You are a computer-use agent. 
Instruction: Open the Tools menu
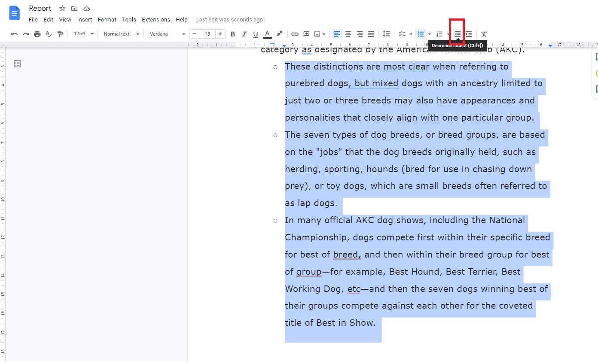tap(129, 20)
